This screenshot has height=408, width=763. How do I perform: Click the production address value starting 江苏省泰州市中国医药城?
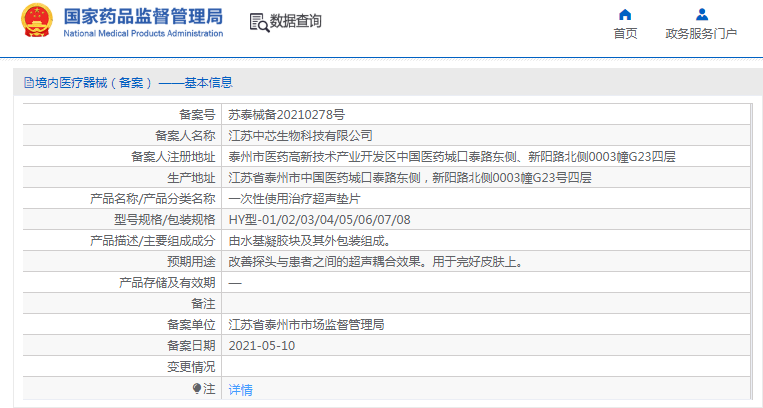tap(410, 178)
